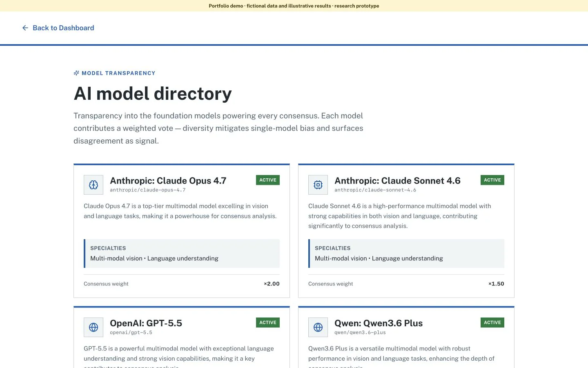
Task: Click the ACTIVE badge on Qwen3.6 Plus
Action: tap(492, 323)
